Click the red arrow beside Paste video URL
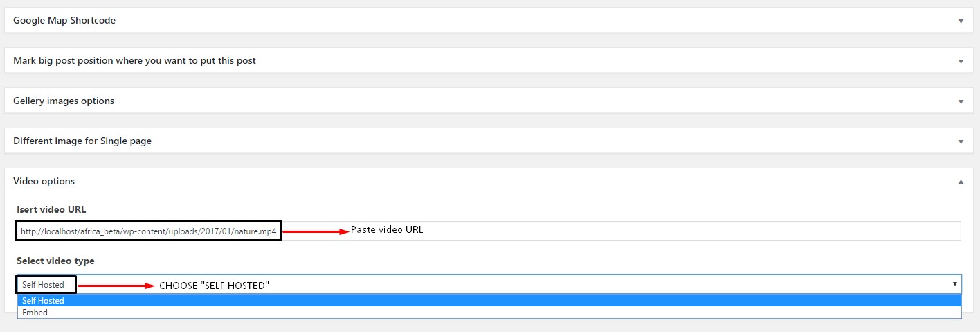Viewport: 980px width, 332px height. (316, 232)
